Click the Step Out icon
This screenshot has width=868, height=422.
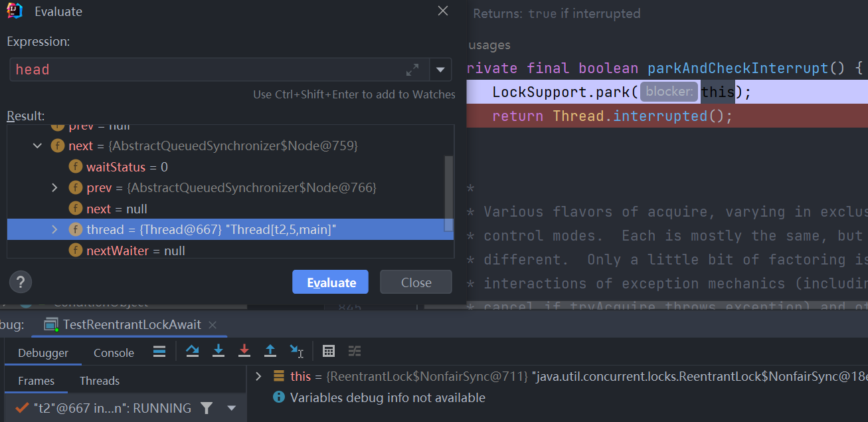tap(270, 351)
